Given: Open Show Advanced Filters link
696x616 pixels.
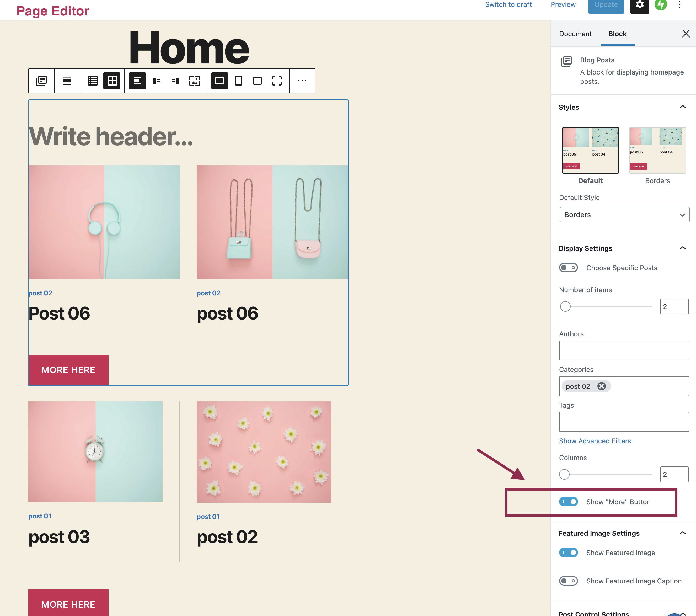Looking at the screenshot, I should tap(595, 441).
